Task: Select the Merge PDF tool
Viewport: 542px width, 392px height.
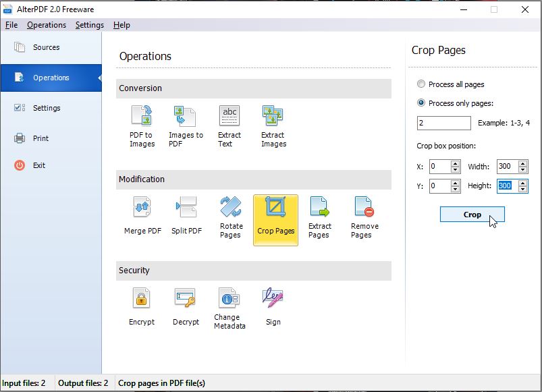Action: click(142, 217)
